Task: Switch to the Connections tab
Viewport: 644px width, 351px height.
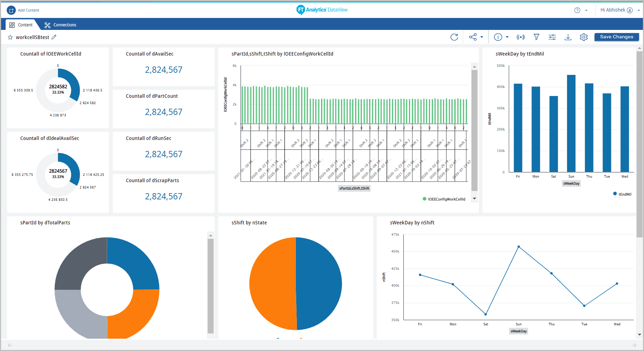Action: click(x=60, y=25)
